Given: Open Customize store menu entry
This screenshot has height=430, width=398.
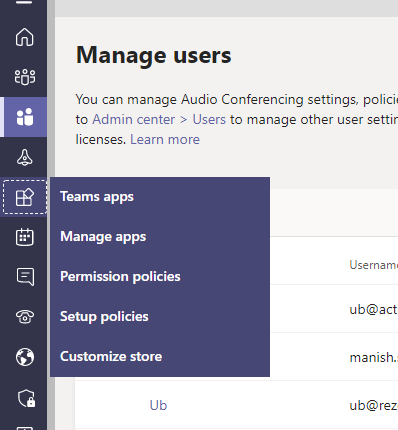Looking at the screenshot, I should [111, 357].
